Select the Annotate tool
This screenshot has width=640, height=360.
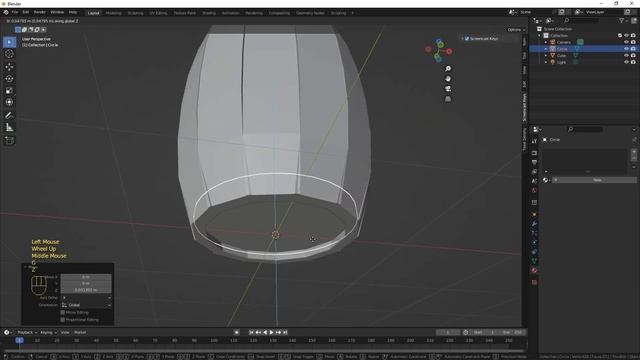coord(9,116)
